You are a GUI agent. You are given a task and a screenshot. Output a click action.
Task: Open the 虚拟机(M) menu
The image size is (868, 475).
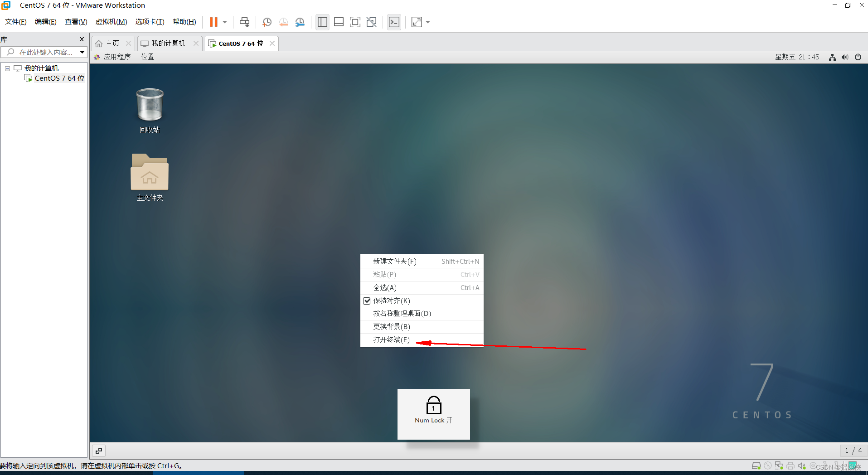coord(111,22)
